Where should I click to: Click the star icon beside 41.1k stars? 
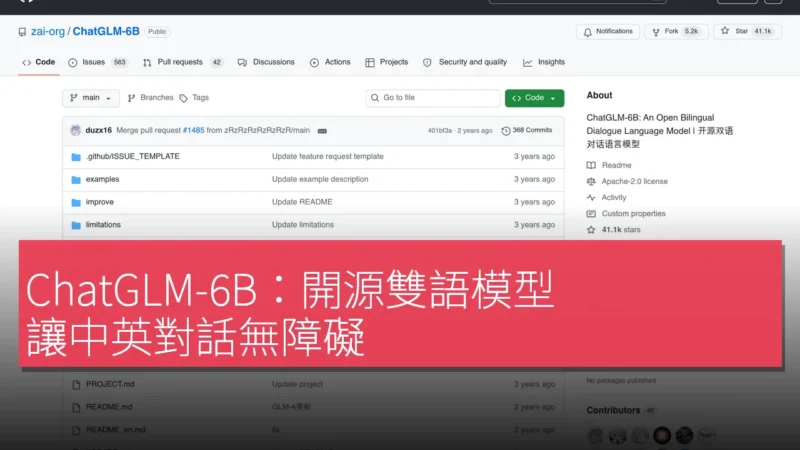point(591,230)
